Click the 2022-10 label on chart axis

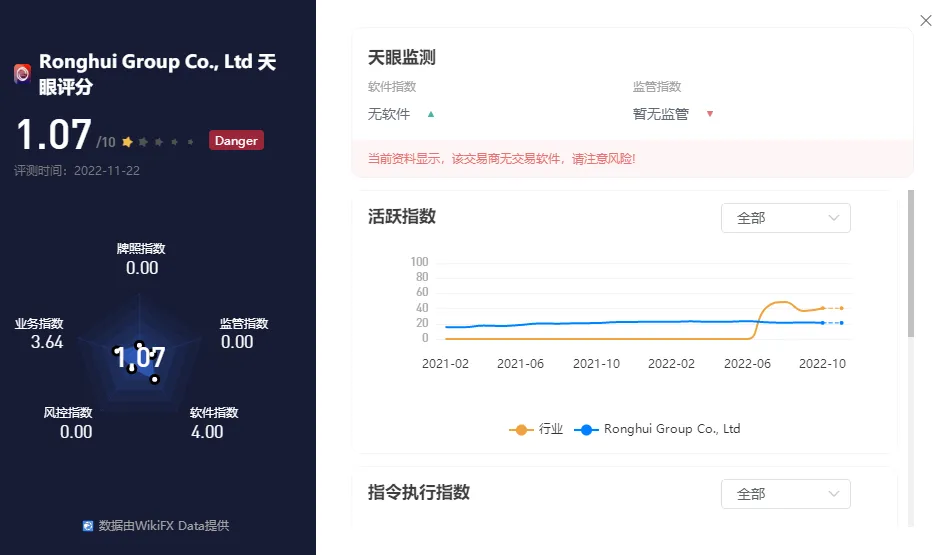[822, 364]
